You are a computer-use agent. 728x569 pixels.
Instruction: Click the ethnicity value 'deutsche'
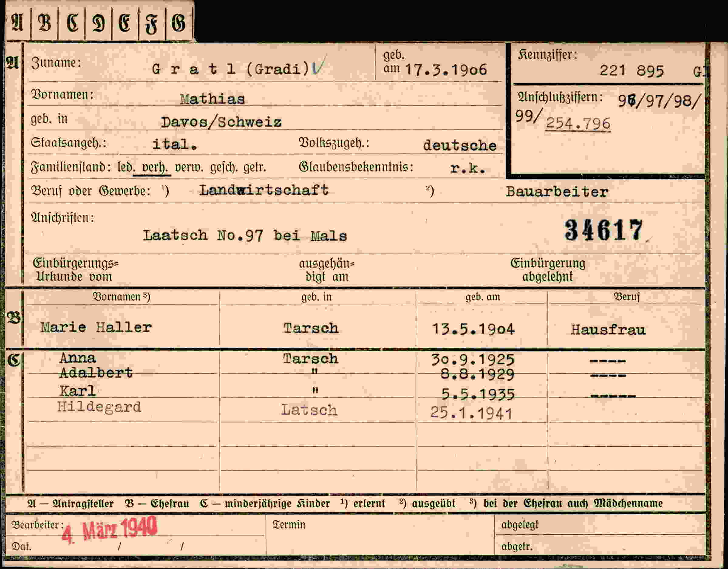click(x=460, y=146)
